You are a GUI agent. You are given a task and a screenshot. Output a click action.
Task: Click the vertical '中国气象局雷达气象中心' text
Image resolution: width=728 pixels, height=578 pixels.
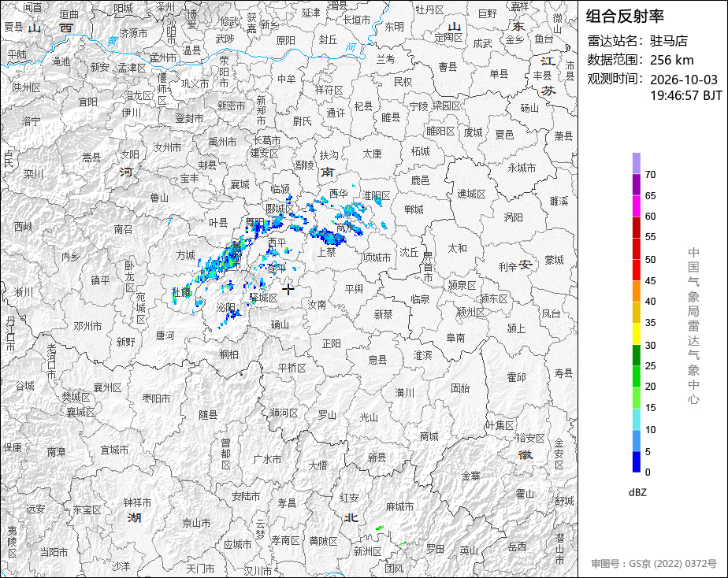693,326
